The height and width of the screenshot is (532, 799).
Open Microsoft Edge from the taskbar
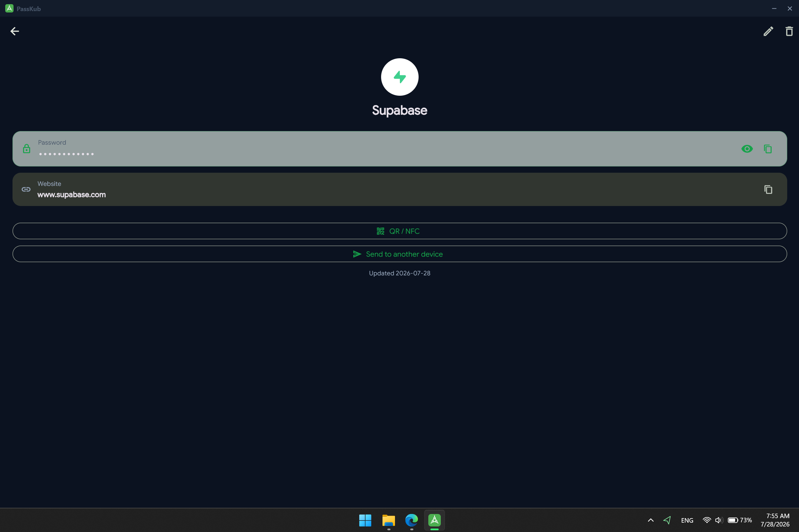[x=411, y=520]
